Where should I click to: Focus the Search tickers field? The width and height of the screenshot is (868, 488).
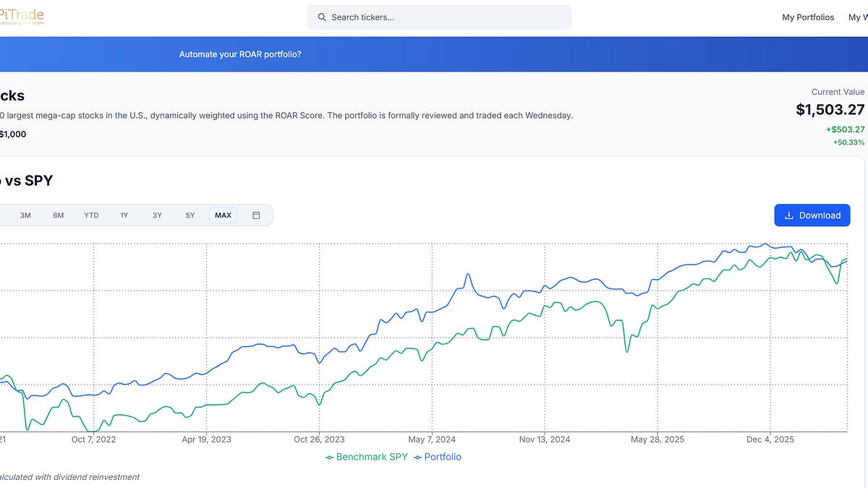pos(439,17)
